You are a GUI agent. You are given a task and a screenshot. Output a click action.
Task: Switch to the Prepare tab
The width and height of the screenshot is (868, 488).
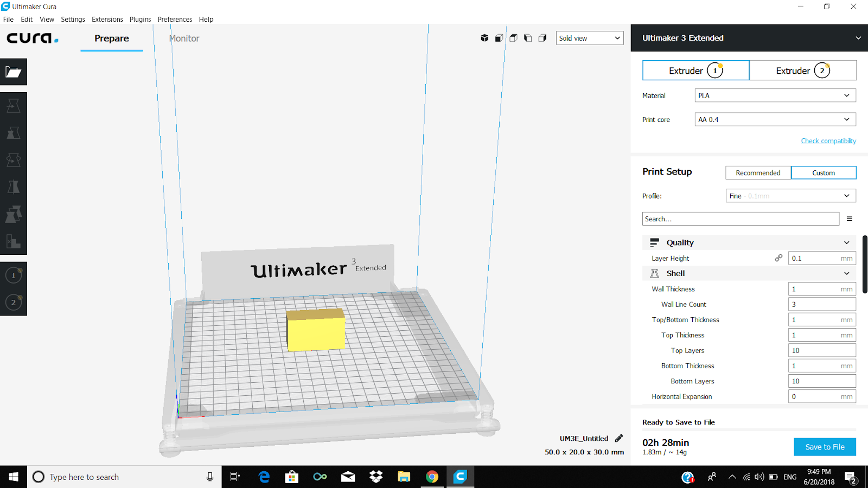(x=112, y=38)
